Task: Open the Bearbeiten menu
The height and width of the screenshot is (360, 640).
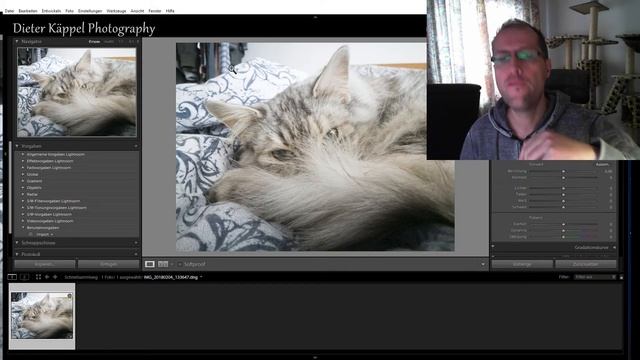Action: coord(28,11)
